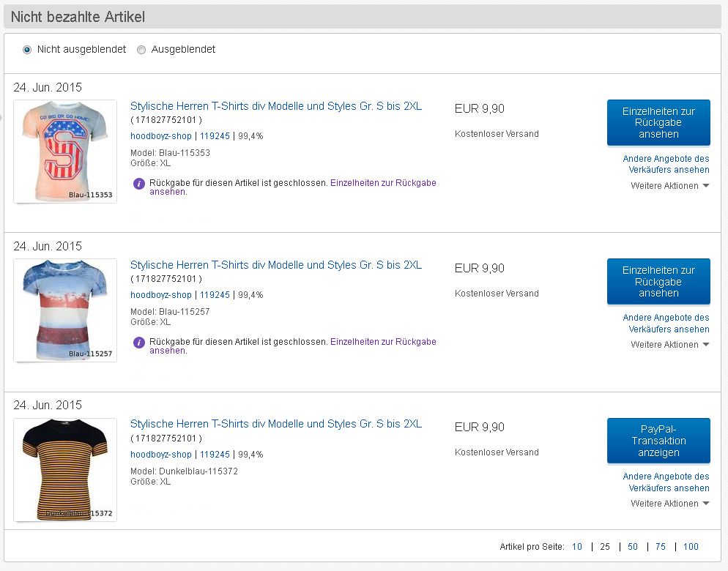Select the 'Ausgeblendet' radio button
728x571 pixels.
point(141,50)
